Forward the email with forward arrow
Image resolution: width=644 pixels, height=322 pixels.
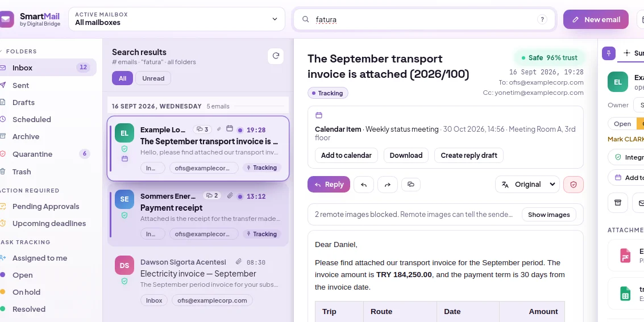point(387,185)
